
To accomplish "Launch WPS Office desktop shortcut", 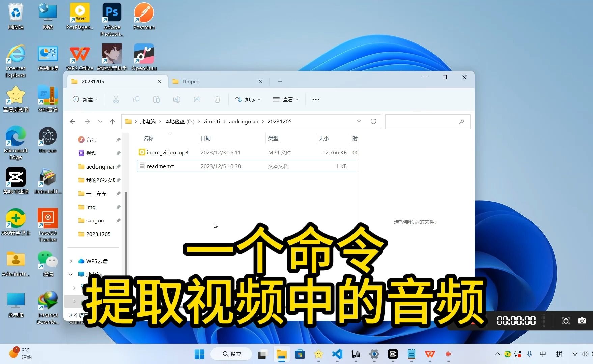I will (x=80, y=58).
